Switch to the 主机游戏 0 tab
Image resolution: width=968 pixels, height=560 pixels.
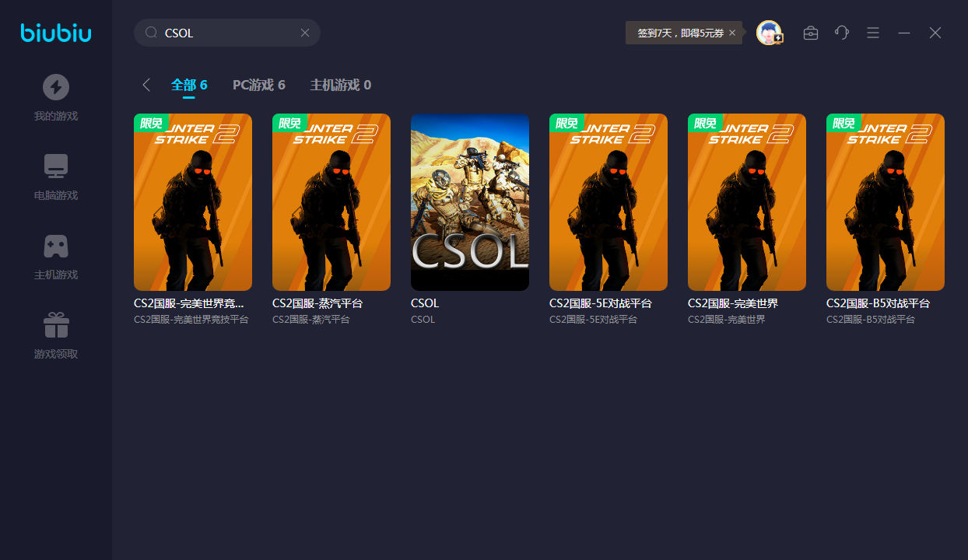click(340, 85)
